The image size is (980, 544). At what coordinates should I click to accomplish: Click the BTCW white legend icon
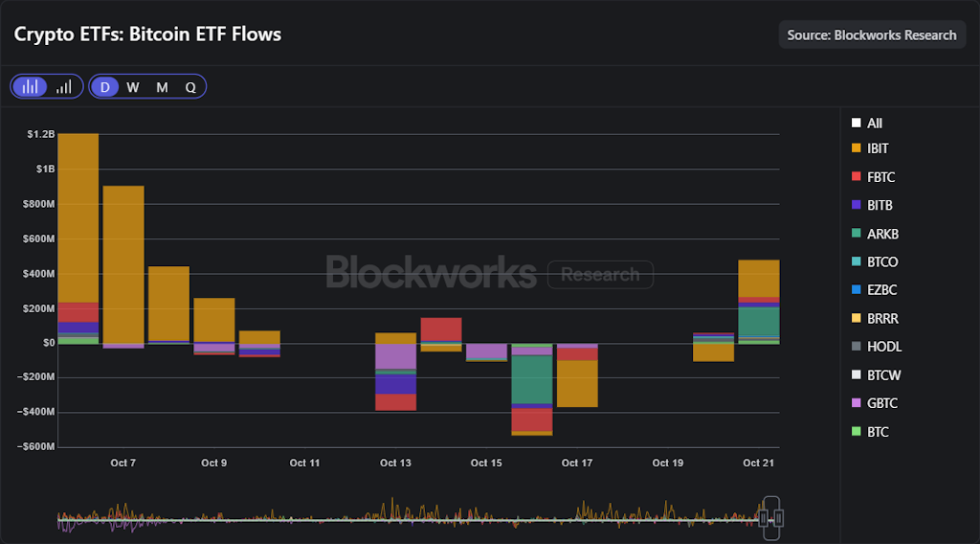click(x=857, y=375)
